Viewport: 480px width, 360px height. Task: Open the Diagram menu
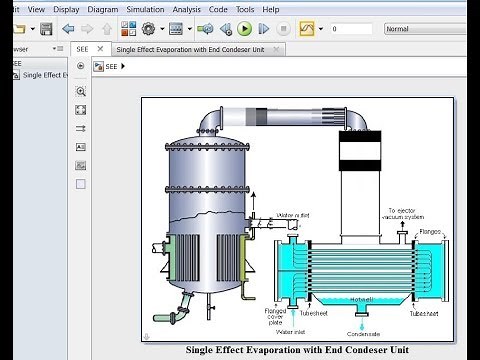pos(103,10)
